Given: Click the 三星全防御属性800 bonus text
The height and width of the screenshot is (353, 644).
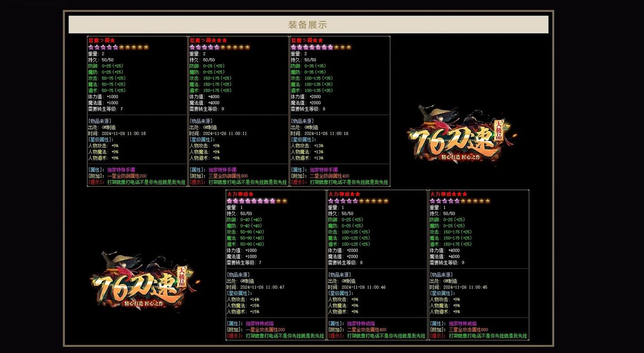Looking at the screenshot, I should pyautogui.click(x=228, y=176).
